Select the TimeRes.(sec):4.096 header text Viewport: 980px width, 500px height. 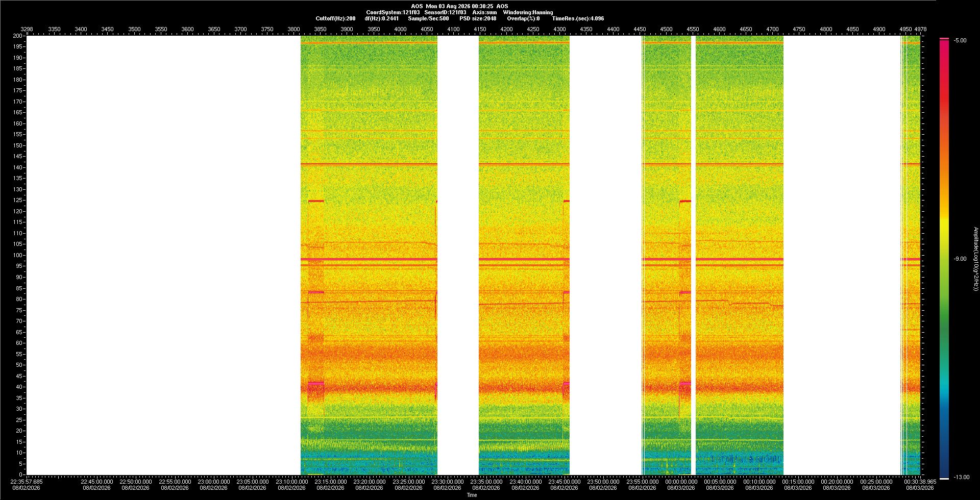click(578, 18)
